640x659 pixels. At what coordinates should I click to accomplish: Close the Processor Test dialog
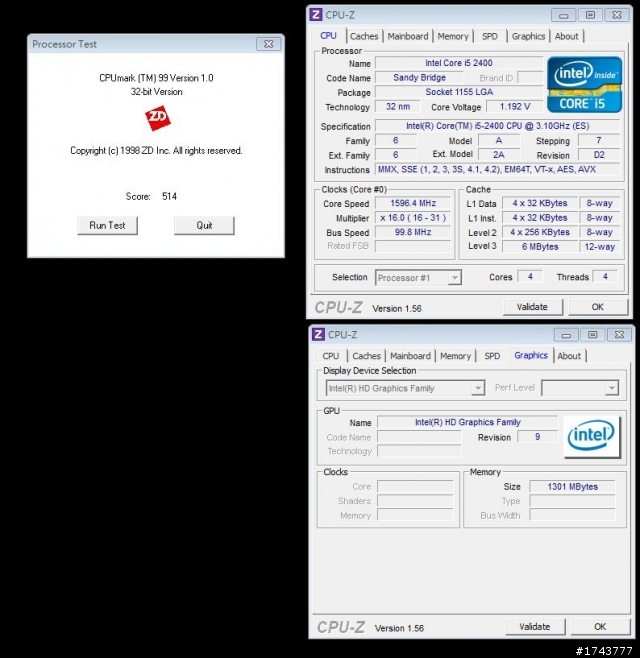269,44
